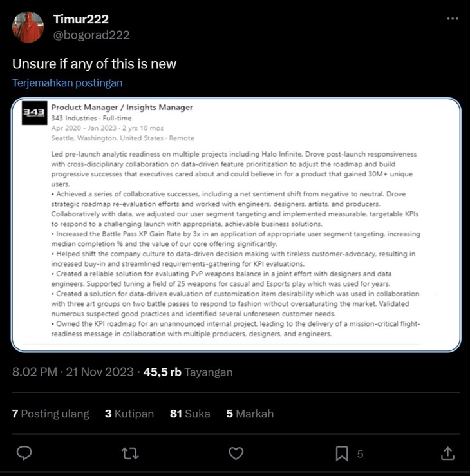
Task: Click the tweet text 'Unsure if any of this is new'
Action: click(95, 64)
